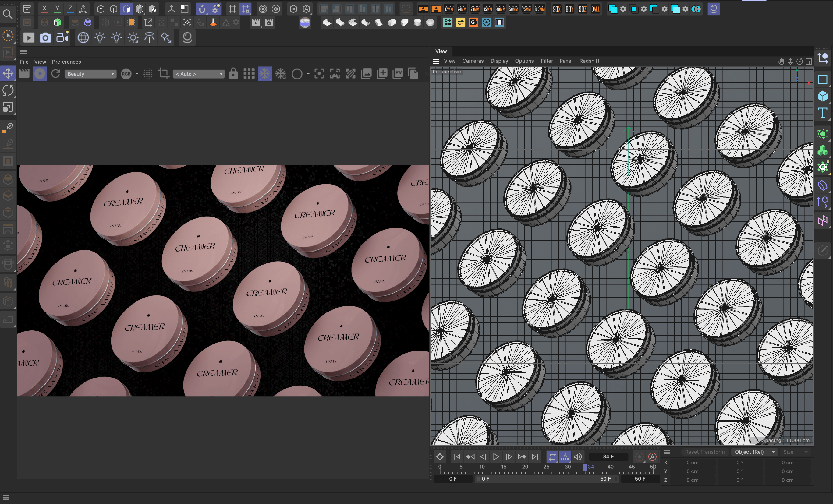Click the render snapshot camera icon
833x504 pixels.
pos(45,37)
